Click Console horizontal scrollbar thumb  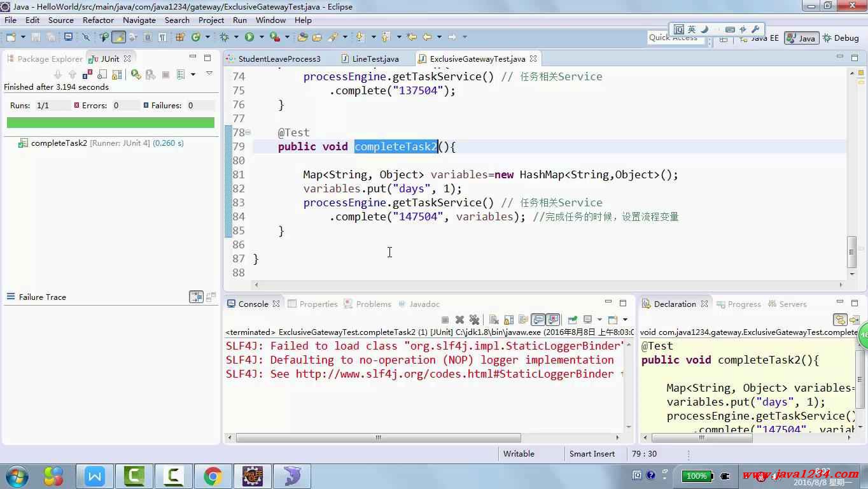[x=379, y=438]
